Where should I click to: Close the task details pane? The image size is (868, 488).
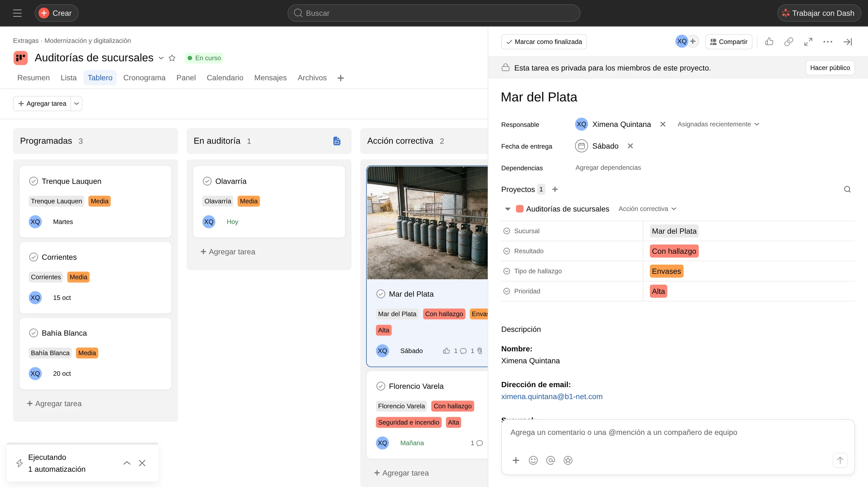(x=848, y=42)
